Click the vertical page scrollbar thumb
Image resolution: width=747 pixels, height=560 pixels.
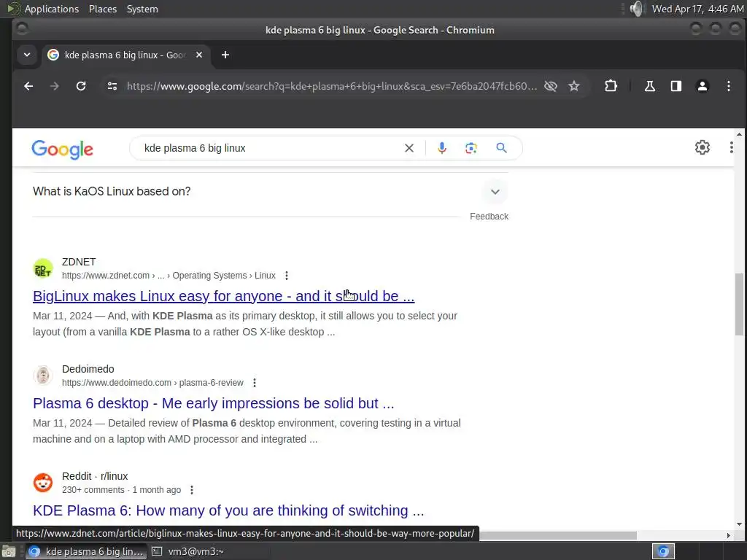pos(739,304)
